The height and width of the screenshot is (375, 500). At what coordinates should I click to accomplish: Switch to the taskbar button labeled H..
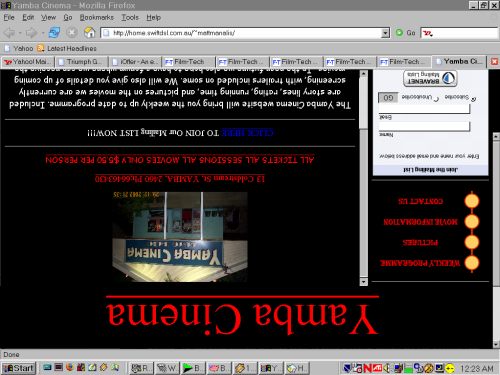[297, 368]
